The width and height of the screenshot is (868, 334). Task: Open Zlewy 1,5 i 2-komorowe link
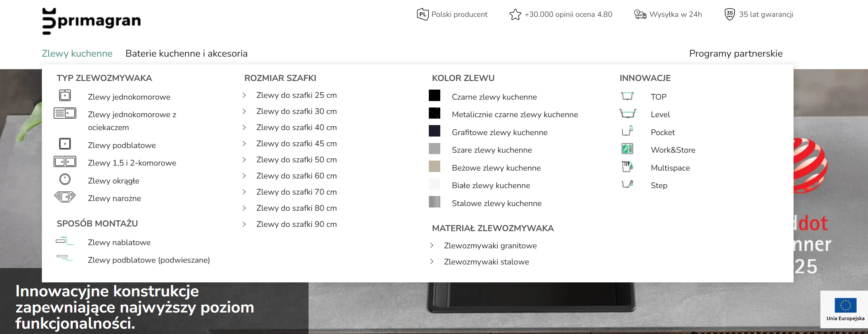[x=132, y=163]
